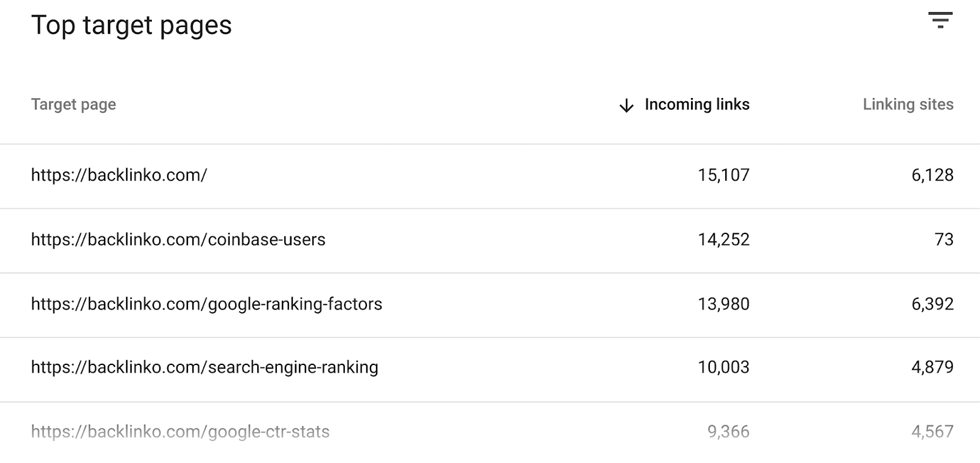Click the 15,107 incoming links value
This screenshot has height=463, width=980.
pos(723,175)
